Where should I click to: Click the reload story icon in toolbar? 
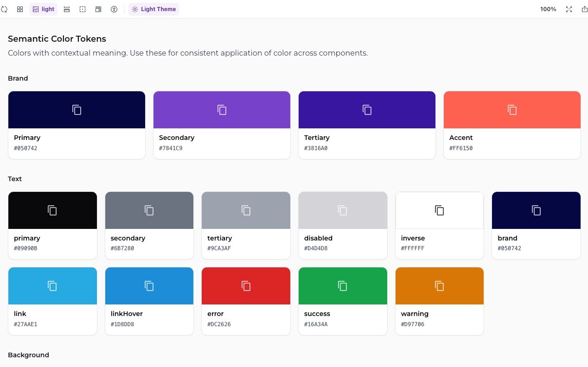pyautogui.click(x=4, y=9)
